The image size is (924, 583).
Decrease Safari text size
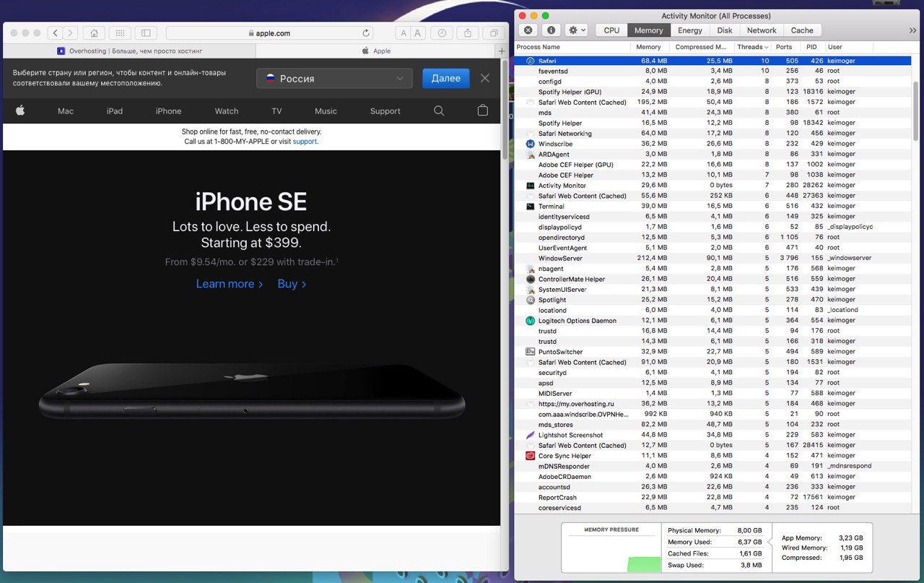404,33
